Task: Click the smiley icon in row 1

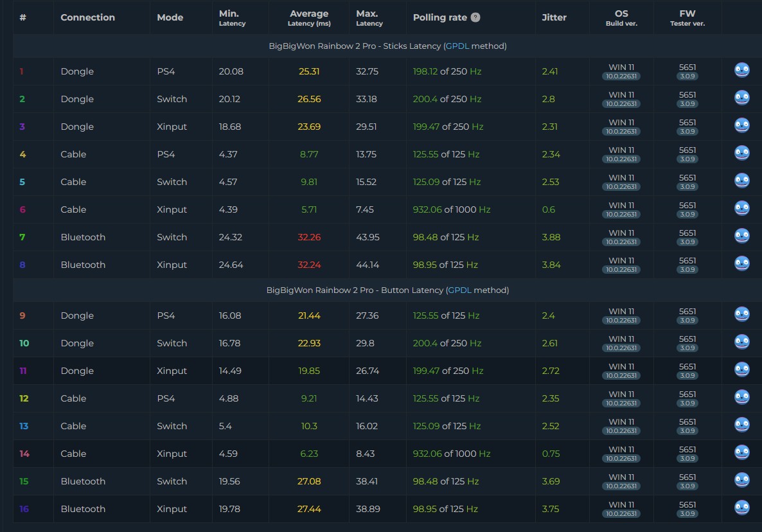Action: tap(741, 70)
